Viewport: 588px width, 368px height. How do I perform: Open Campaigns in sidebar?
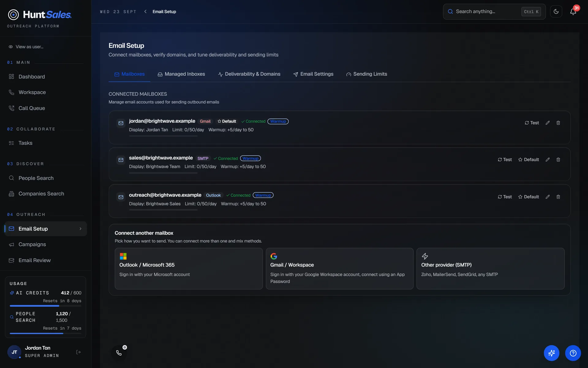click(x=46, y=244)
